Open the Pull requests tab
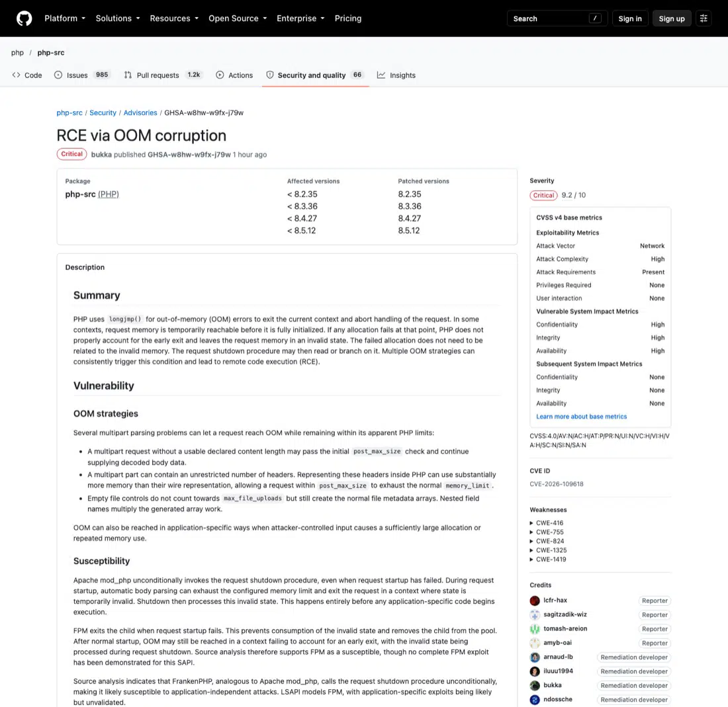The height and width of the screenshot is (707, 728). click(x=163, y=75)
